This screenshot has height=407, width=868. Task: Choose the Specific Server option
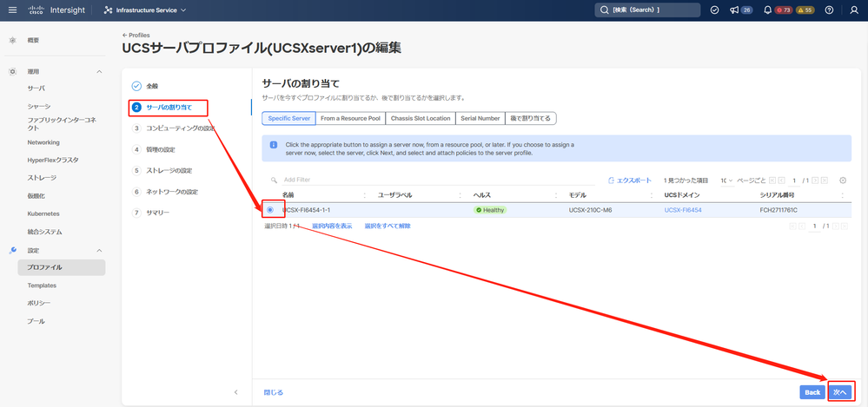(x=289, y=118)
